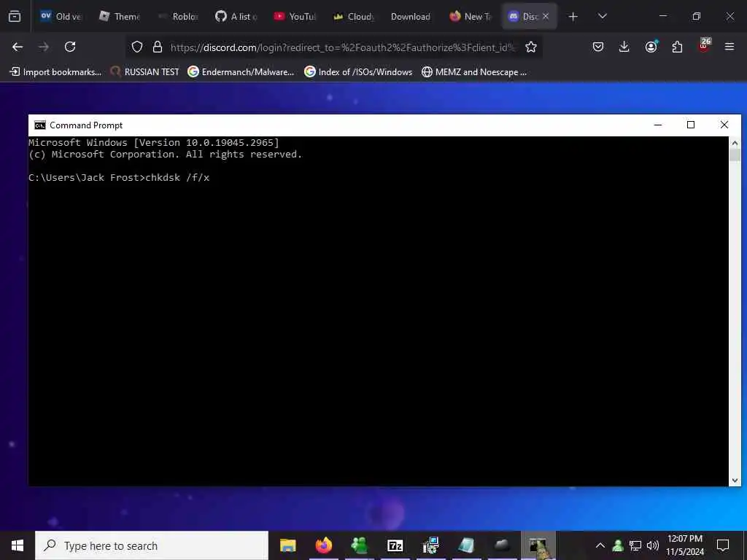Switch to the Theme tab
747x560 pixels.
coord(120,16)
